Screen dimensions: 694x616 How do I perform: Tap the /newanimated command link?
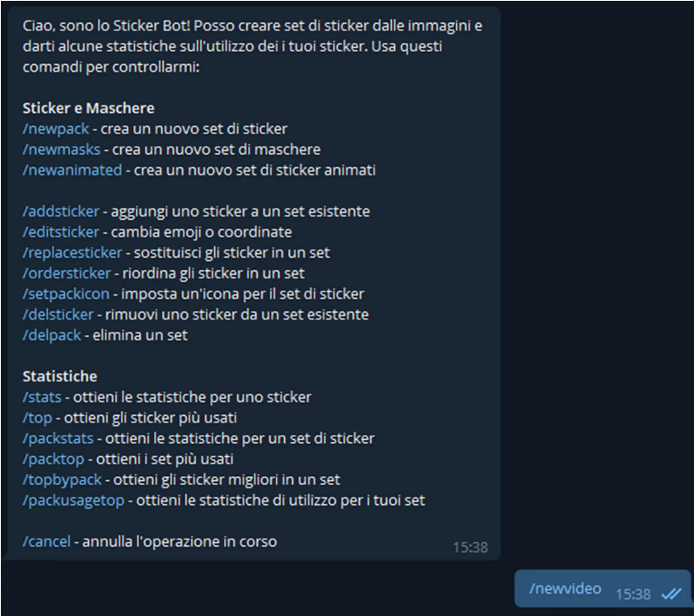tap(72, 170)
